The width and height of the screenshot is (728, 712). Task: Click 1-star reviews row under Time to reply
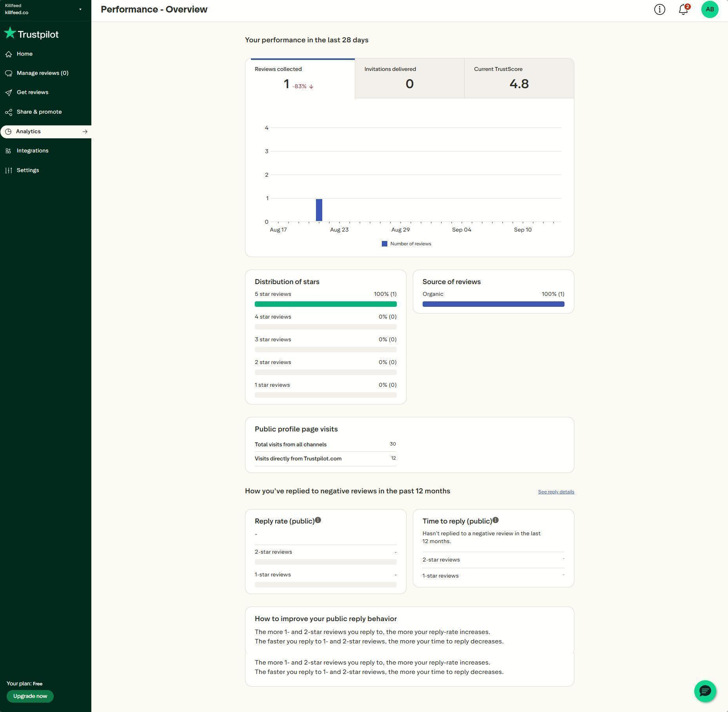coord(494,576)
